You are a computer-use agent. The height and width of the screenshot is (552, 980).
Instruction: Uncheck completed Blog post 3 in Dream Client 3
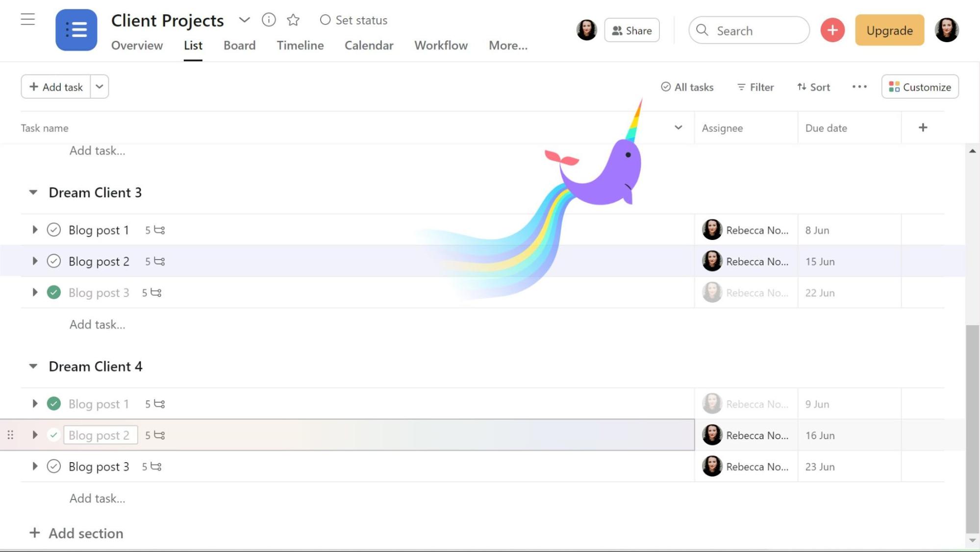(54, 292)
